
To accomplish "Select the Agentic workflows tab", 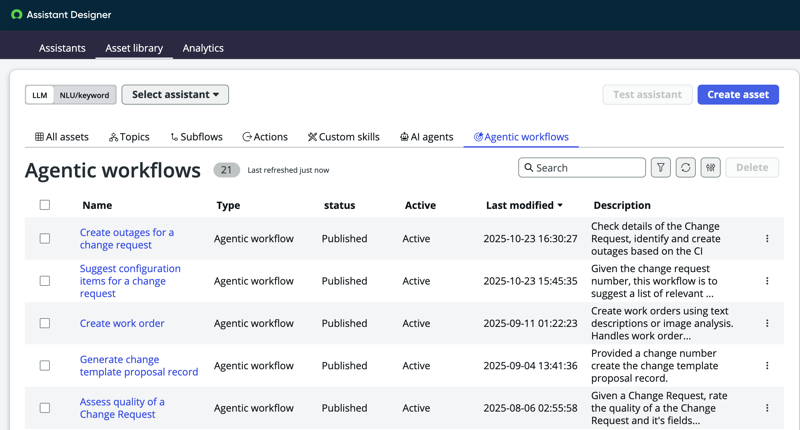I will 521,137.
